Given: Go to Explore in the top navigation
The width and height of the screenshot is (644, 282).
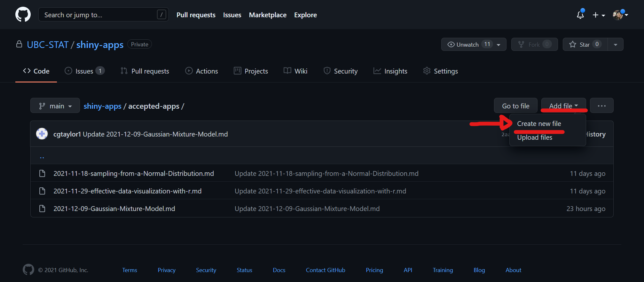Looking at the screenshot, I should (x=305, y=15).
